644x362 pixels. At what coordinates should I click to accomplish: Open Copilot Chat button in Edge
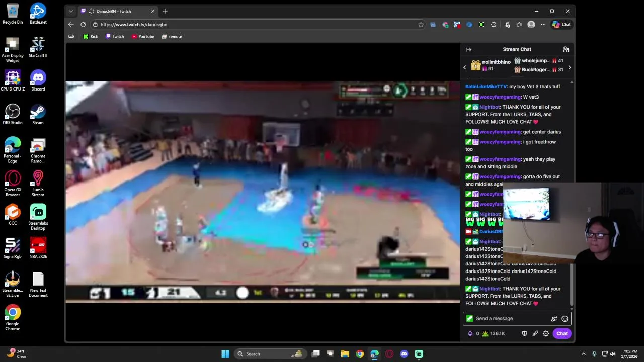tap(561, 24)
